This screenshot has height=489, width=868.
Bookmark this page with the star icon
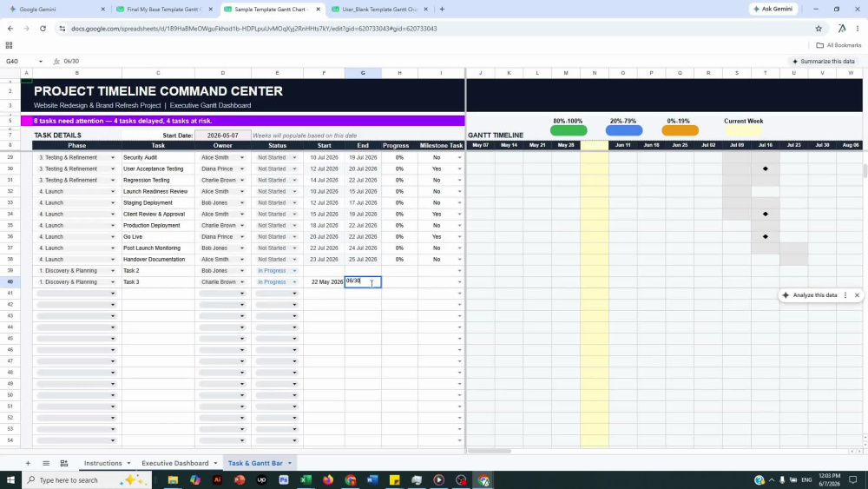click(x=819, y=29)
